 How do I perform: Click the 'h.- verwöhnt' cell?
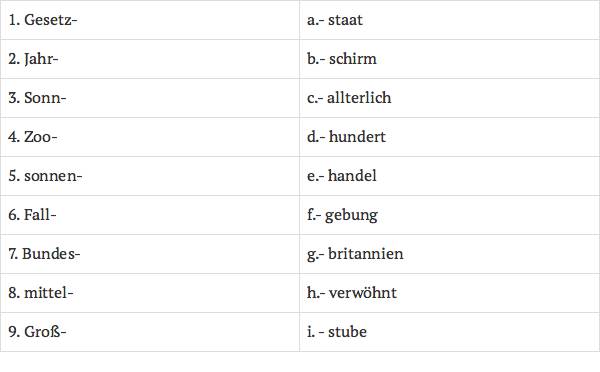(x=450, y=293)
